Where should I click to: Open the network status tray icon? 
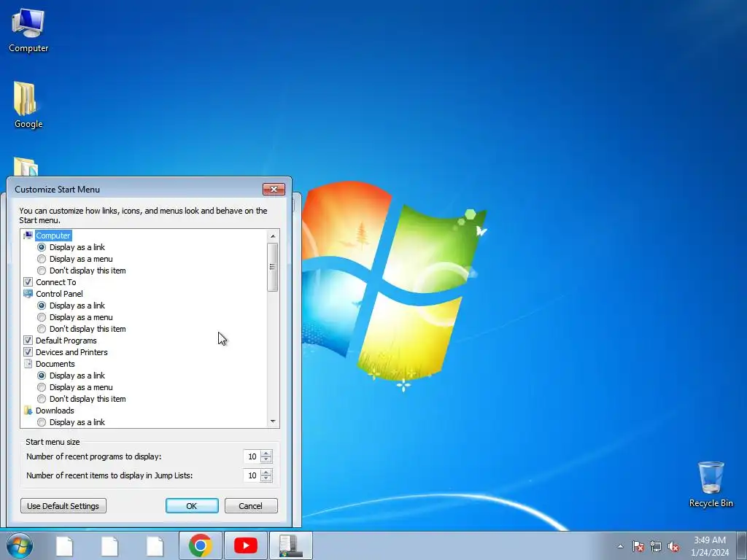[x=656, y=546]
